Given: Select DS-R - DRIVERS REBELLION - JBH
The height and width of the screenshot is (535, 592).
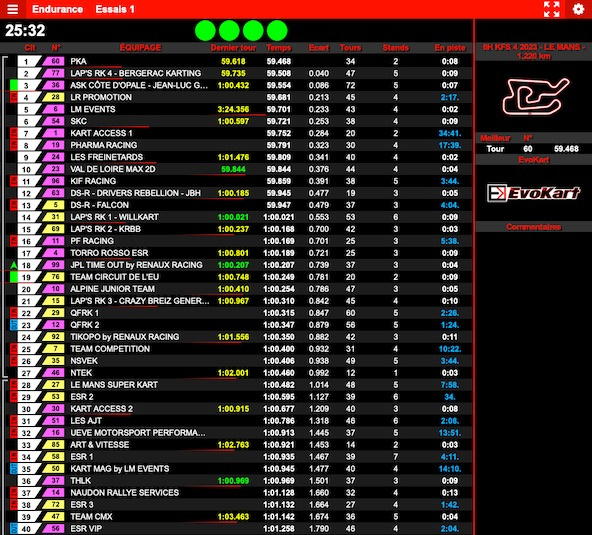Looking at the screenshot, I should (136, 193).
